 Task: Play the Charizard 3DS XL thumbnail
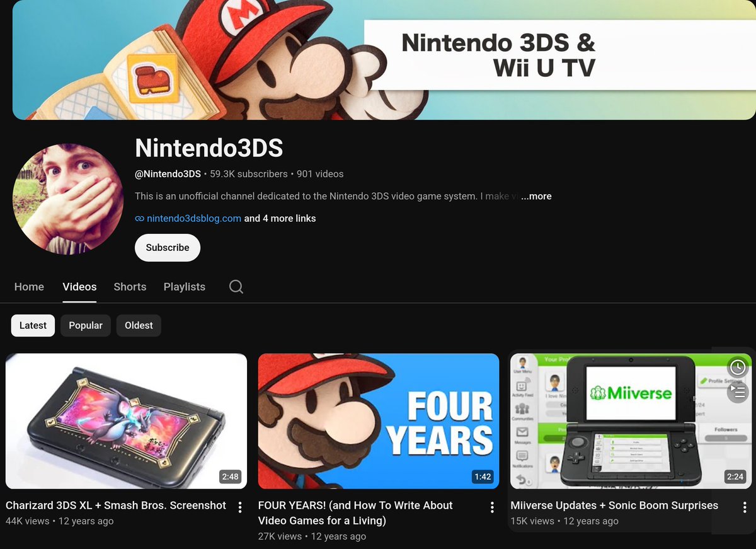click(x=126, y=421)
